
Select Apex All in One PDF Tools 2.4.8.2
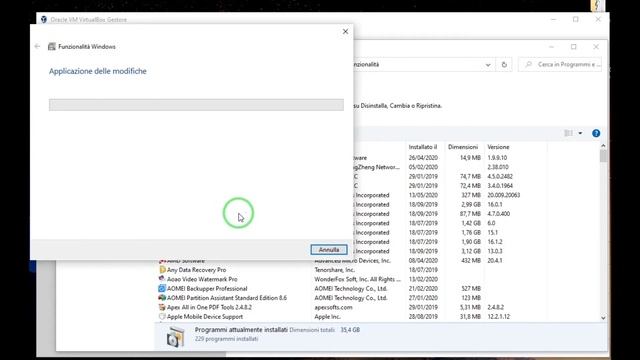(209, 307)
